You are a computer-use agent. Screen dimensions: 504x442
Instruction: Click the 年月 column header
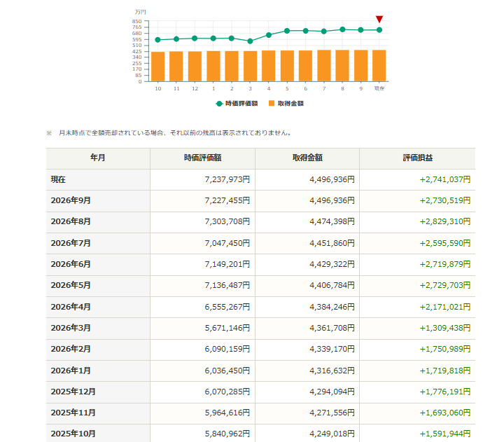tap(98, 158)
